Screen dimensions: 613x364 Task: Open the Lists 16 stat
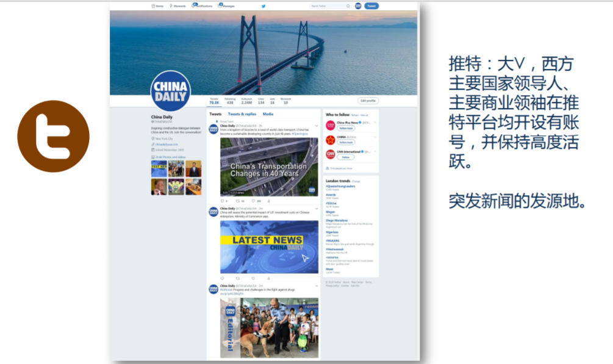point(272,101)
